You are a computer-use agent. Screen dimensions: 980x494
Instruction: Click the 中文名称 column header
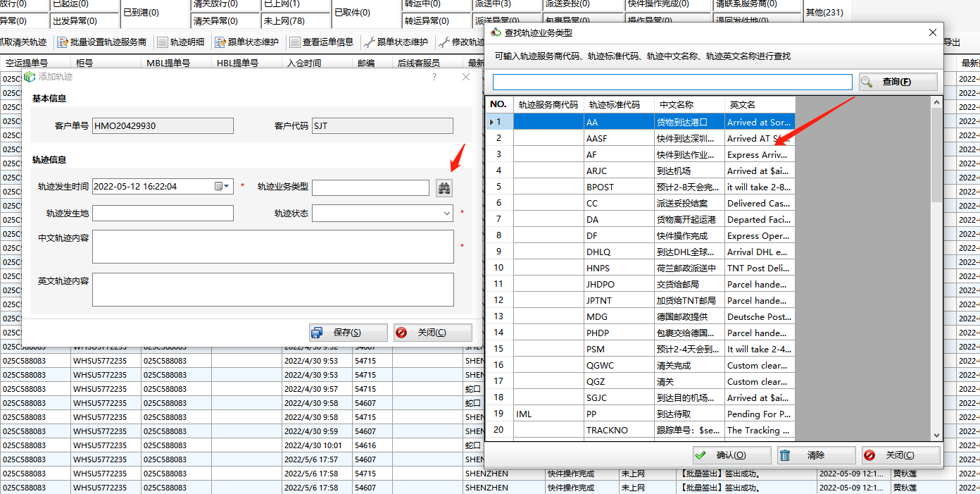click(689, 104)
